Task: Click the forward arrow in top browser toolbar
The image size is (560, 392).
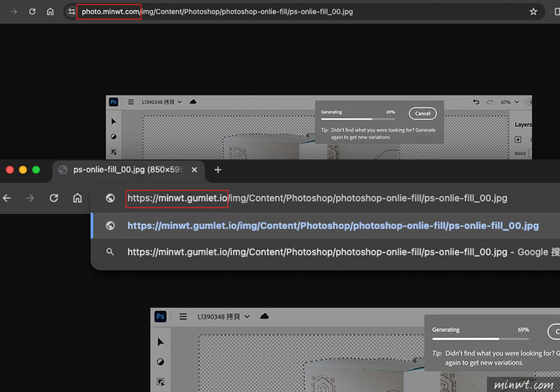Action: [x=14, y=12]
